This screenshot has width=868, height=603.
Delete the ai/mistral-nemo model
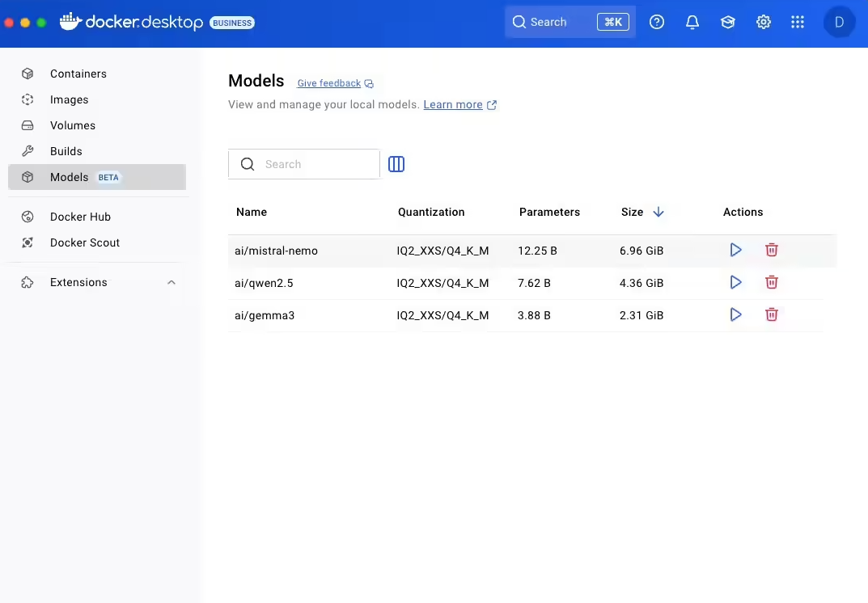(771, 250)
